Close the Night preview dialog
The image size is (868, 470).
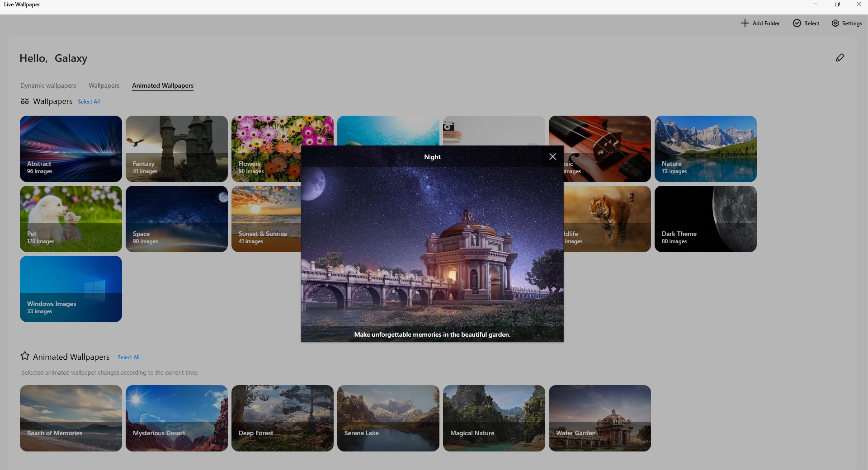pyautogui.click(x=552, y=156)
